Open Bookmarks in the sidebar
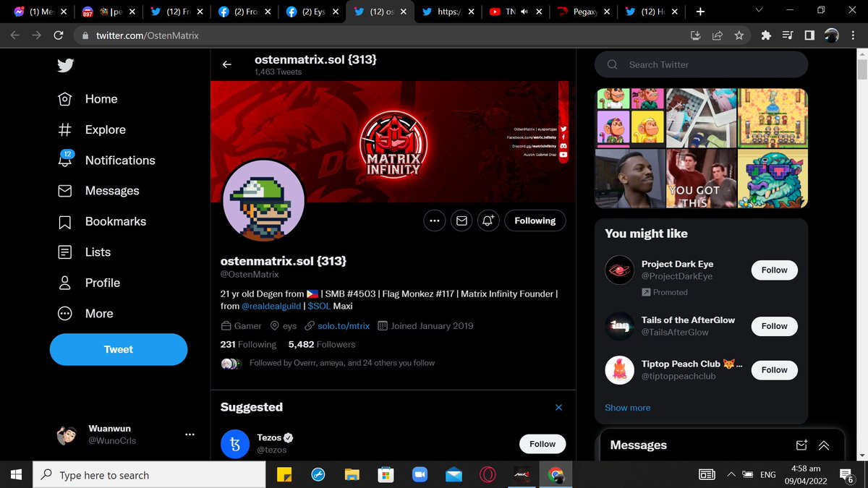Screen dimensions: 868x488 point(101,221)
